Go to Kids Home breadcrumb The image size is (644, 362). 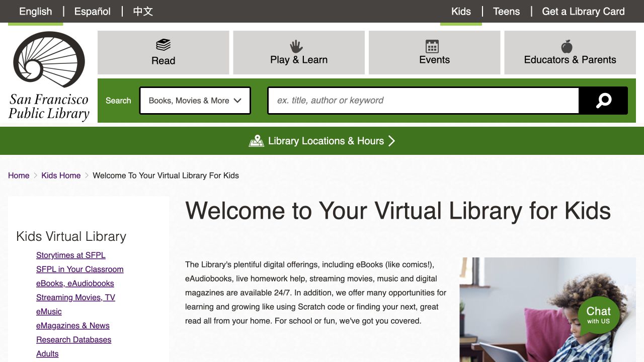click(61, 175)
